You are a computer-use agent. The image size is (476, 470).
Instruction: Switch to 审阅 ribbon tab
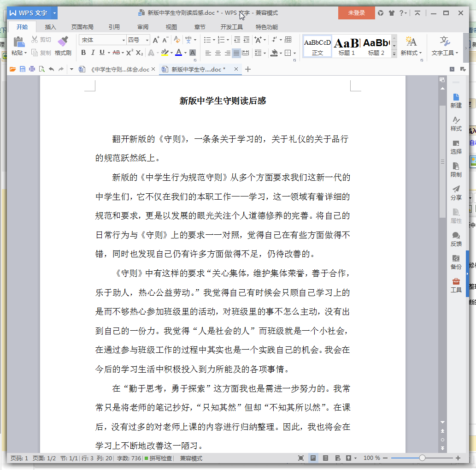143,27
